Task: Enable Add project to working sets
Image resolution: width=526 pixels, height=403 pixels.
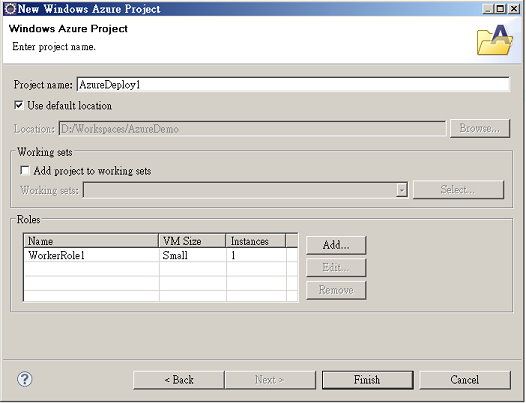Action: pyautogui.click(x=24, y=170)
